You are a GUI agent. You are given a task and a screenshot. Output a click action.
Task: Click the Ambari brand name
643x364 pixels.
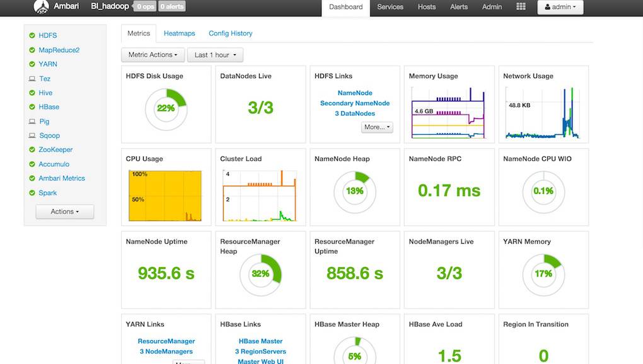coord(66,6)
